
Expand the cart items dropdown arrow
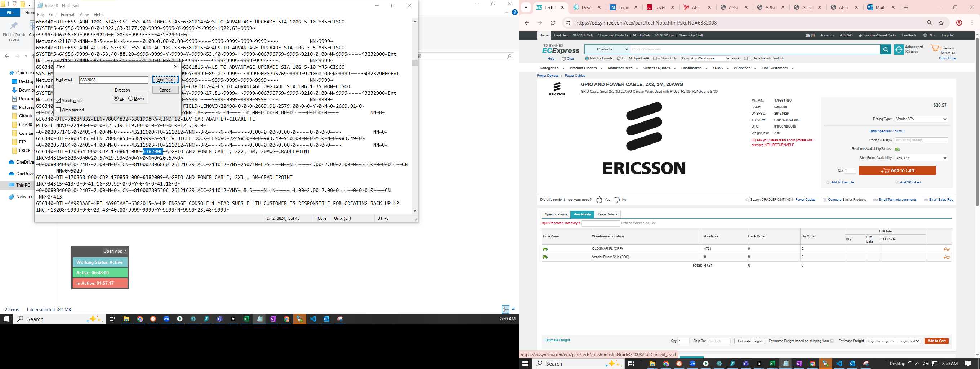(x=953, y=48)
